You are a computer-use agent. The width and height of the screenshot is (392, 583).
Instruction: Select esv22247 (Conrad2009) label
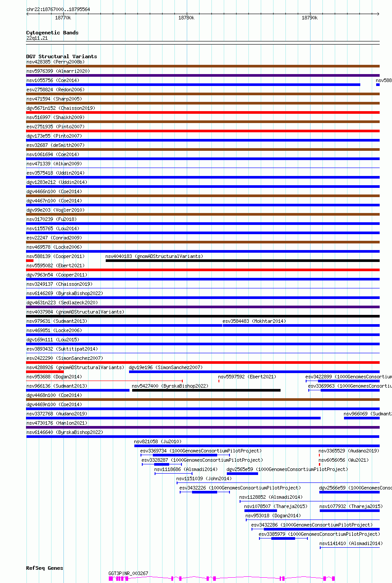tap(54, 238)
